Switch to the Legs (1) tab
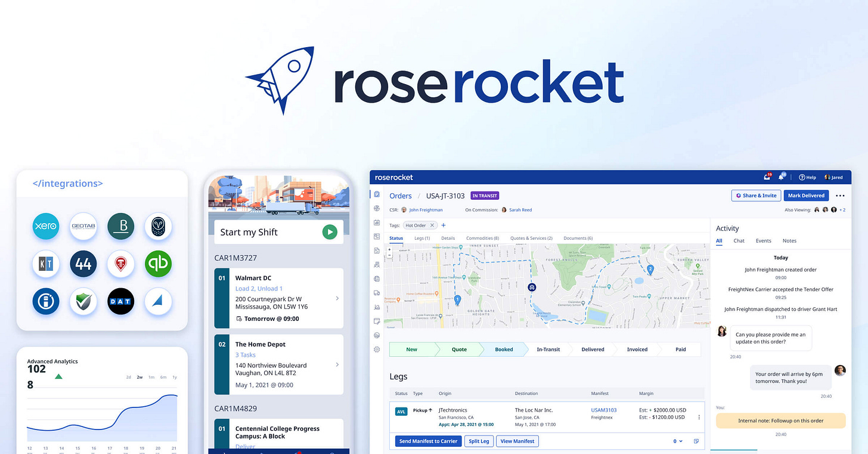 tap(422, 238)
